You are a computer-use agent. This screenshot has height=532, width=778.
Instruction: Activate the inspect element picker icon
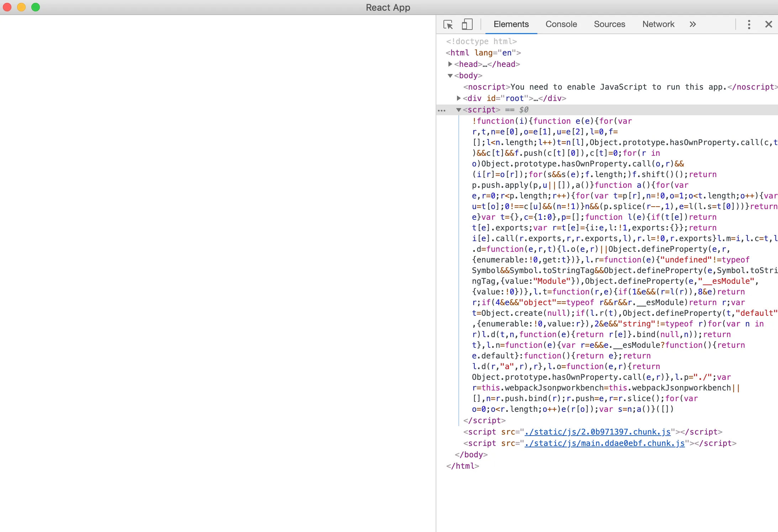[x=448, y=25]
